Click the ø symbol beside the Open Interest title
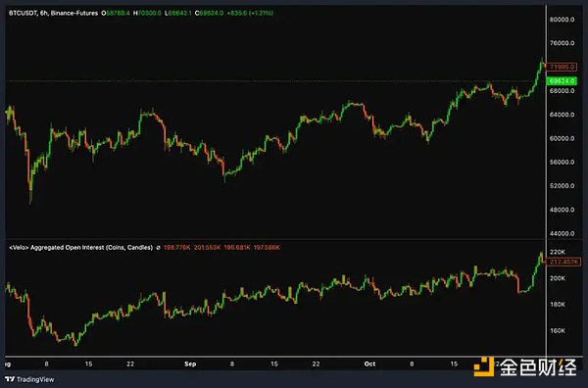Viewport: 588px width, 388px height. point(158,248)
